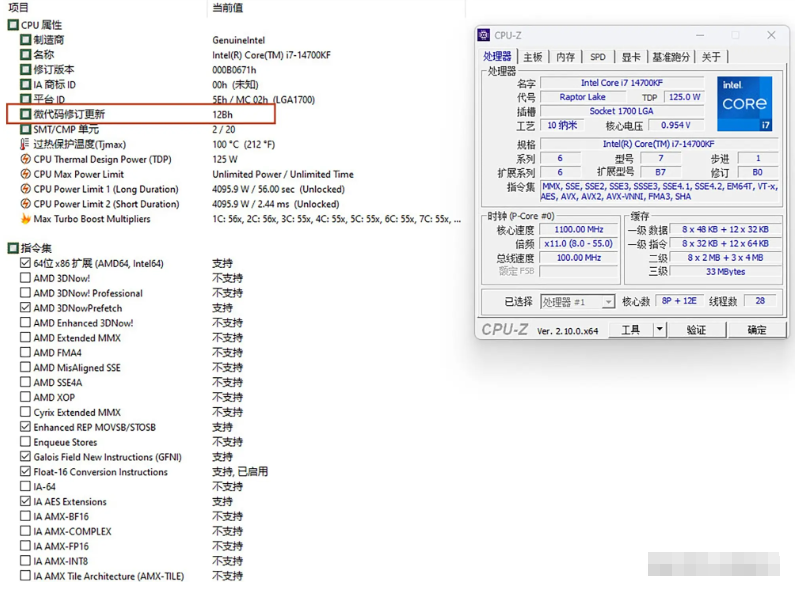This screenshot has width=796, height=592.
Task: Click the power icon of CPU Power Limit 2
Action: pyautogui.click(x=25, y=204)
